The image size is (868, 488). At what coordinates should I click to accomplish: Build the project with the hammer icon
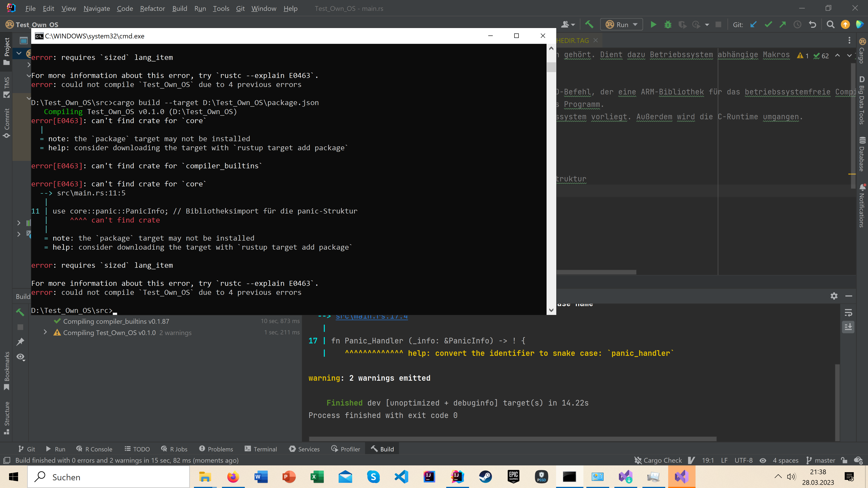[589, 24]
